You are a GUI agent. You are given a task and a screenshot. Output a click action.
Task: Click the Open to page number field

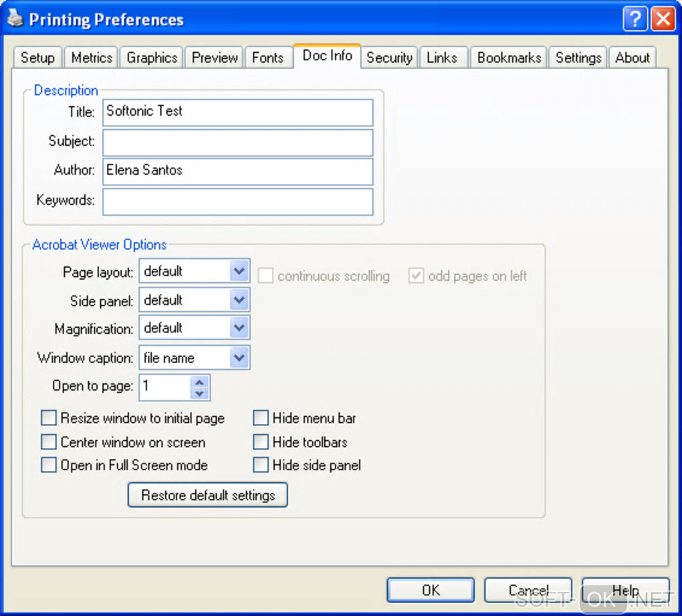click(165, 387)
